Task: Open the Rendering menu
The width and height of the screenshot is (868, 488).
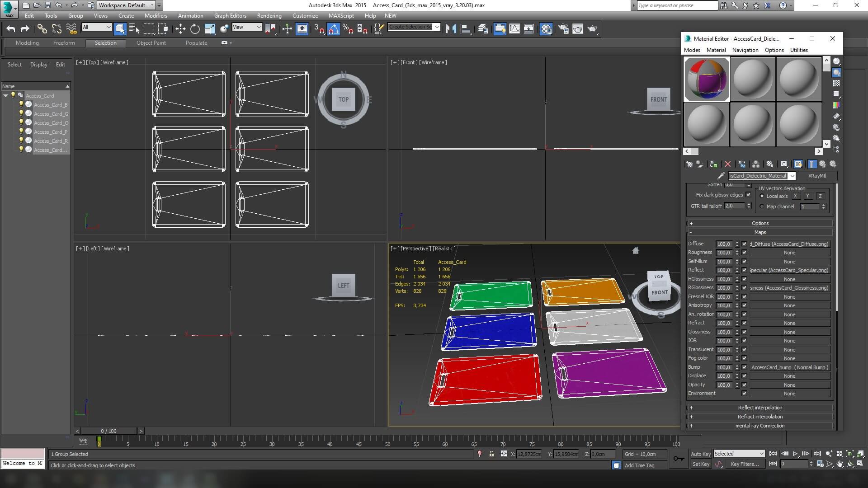Action: [269, 15]
